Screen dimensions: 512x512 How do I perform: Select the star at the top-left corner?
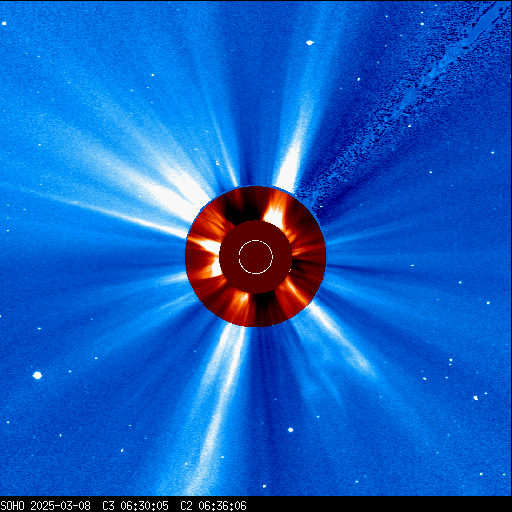[x=4, y=23]
